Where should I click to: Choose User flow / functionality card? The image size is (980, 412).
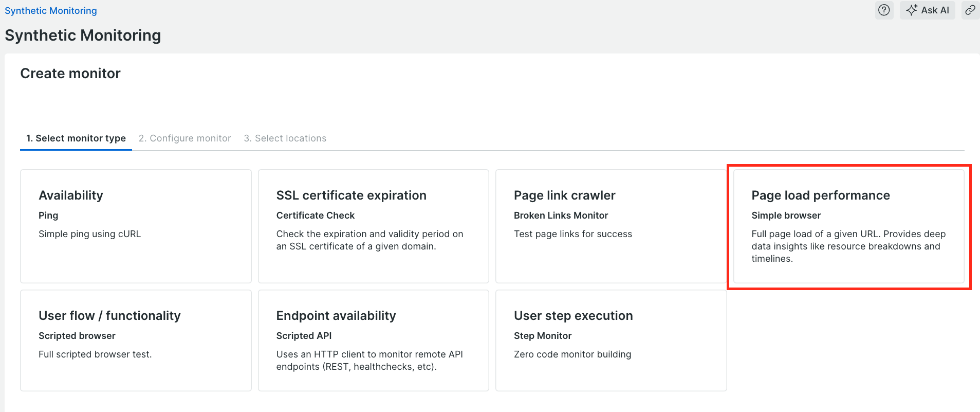point(136,341)
